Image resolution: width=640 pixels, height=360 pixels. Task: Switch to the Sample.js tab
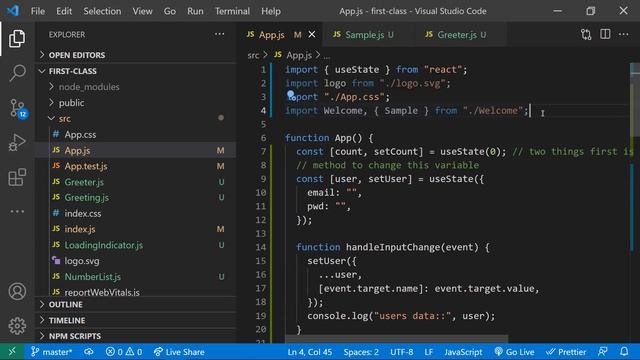[x=368, y=35]
